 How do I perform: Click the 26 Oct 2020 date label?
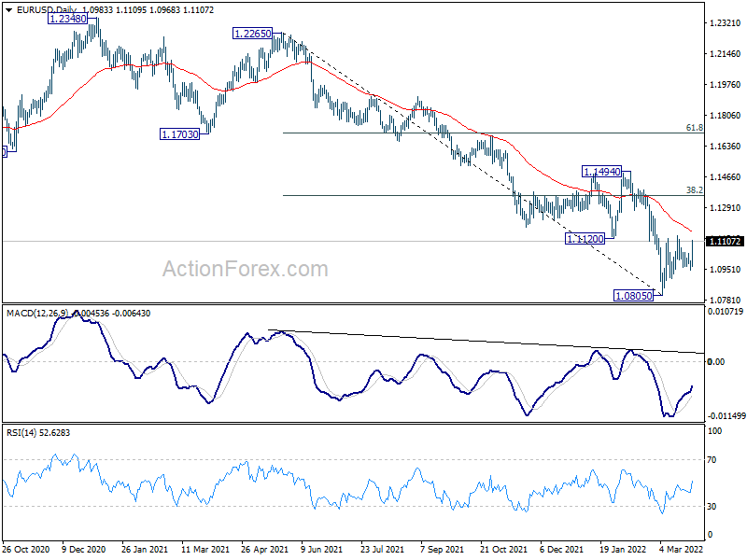(26, 550)
